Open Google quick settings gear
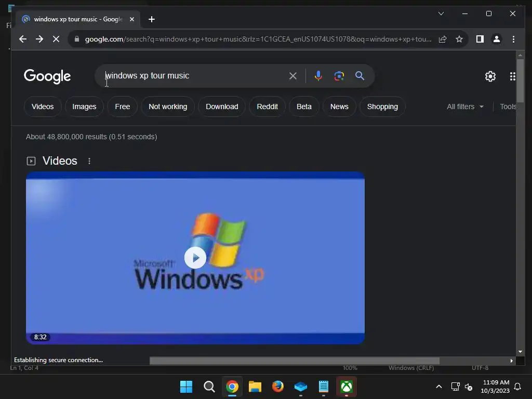The image size is (532, 399). point(490,76)
